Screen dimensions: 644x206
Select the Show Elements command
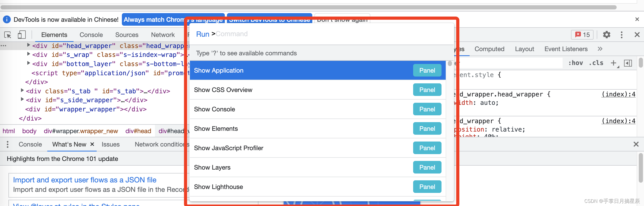coord(318,128)
